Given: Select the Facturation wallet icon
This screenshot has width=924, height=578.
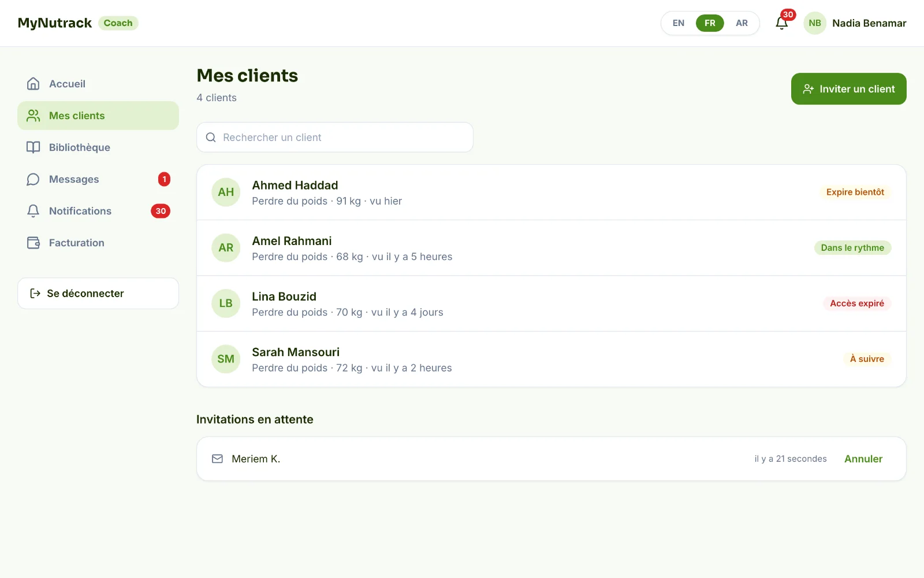Looking at the screenshot, I should click(33, 243).
